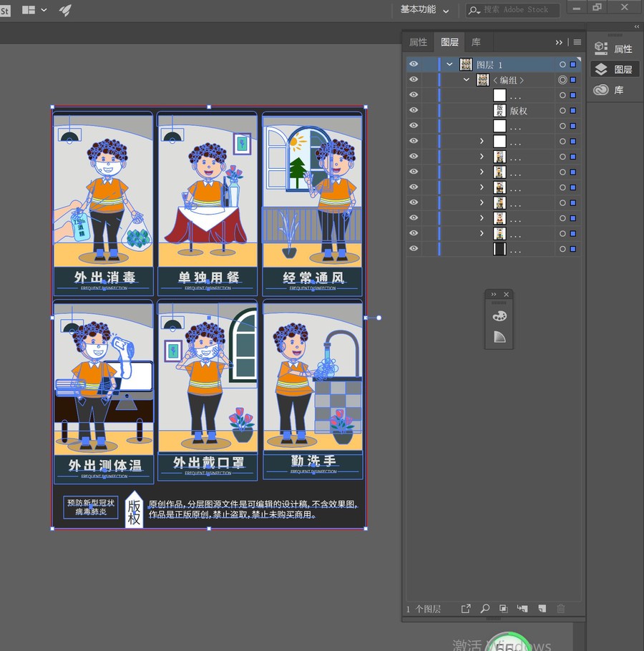Open Adobe Stock via the St icon
The image size is (644, 651).
click(x=5, y=11)
